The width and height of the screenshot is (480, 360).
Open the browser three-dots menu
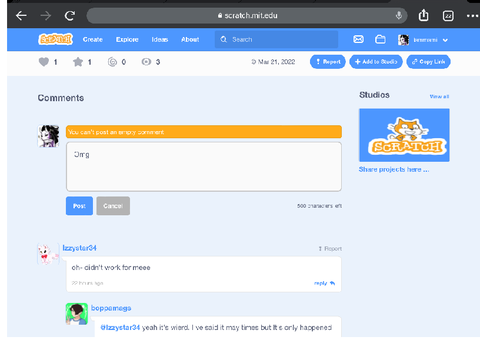click(472, 16)
